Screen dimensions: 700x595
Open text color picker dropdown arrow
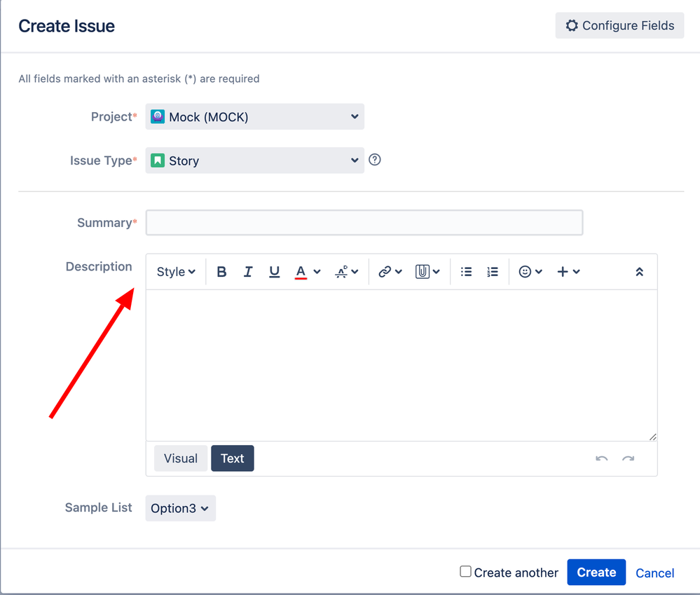pyautogui.click(x=317, y=272)
